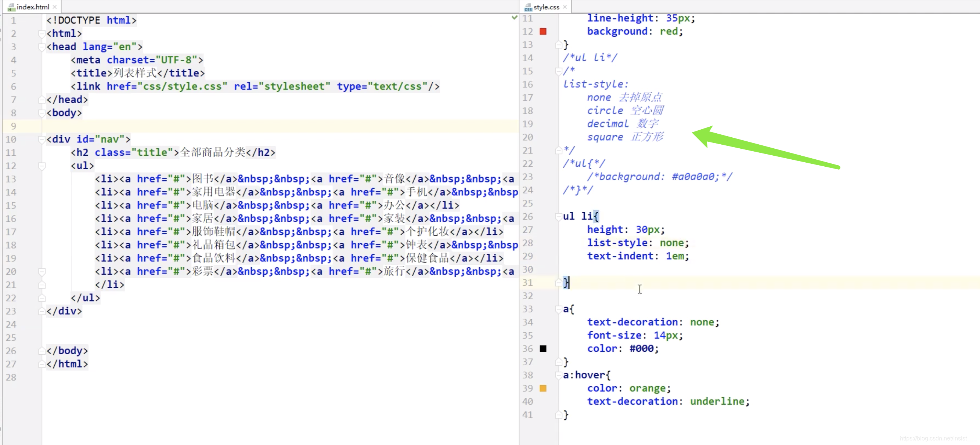Click line number 9 in index.html gutter
This screenshot has width=980, height=445.
click(x=13, y=126)
